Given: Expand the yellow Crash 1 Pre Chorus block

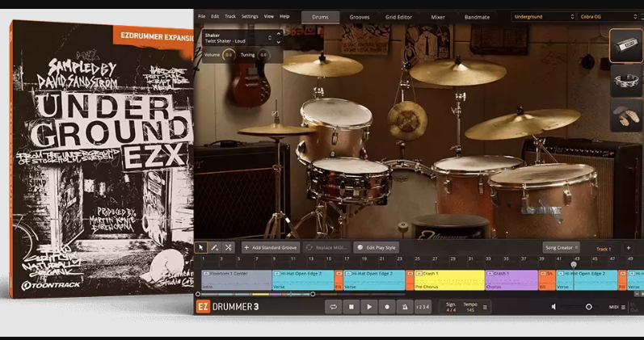Looking at the screenshot, I should (419, 274).
